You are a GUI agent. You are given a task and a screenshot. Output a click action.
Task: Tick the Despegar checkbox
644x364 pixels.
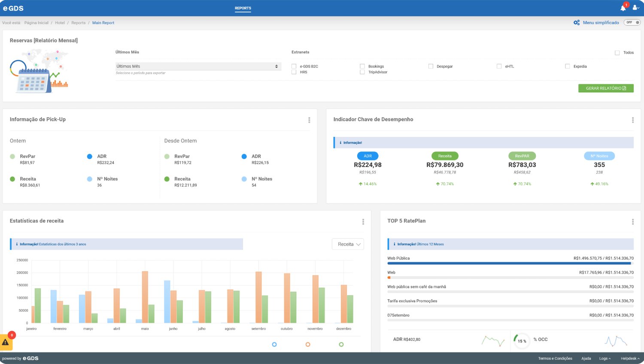tap(431, 67)
